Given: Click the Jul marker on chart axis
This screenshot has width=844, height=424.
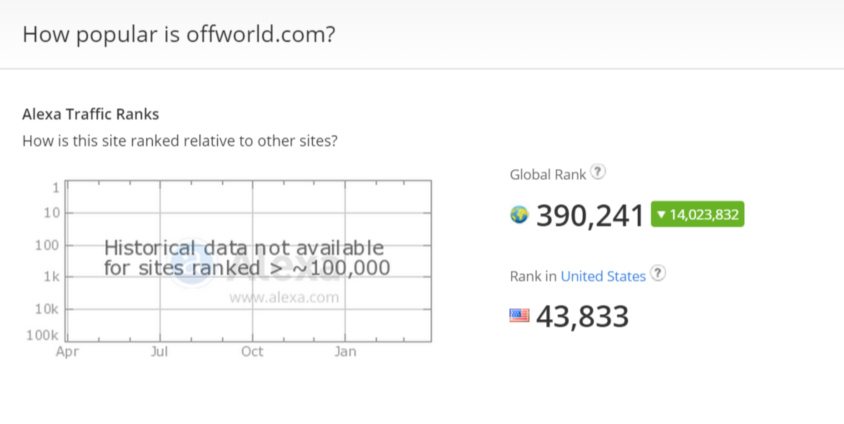Looking at the screenshot, I should [x=159, y=351].
